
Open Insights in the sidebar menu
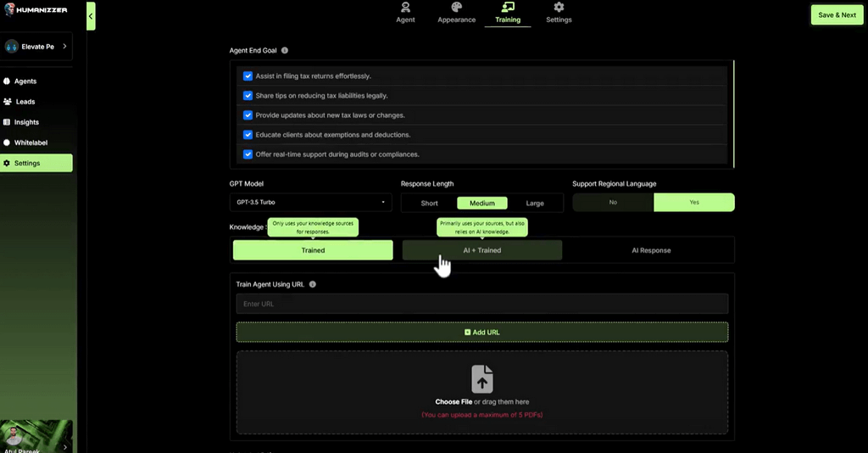[26, 122]
